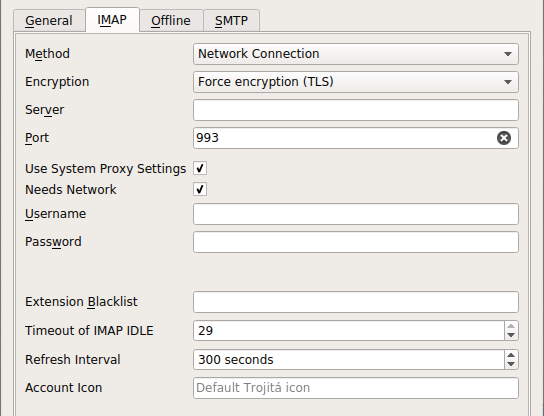Increase Timeout of IMAP IDLE value
The height and width of the screenshot is (416, 544).
[511, 326]
